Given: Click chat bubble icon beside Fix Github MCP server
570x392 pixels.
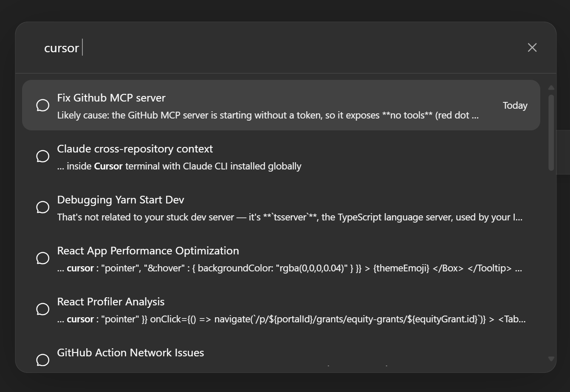Looking at the screenshot, I should point(43,105).
